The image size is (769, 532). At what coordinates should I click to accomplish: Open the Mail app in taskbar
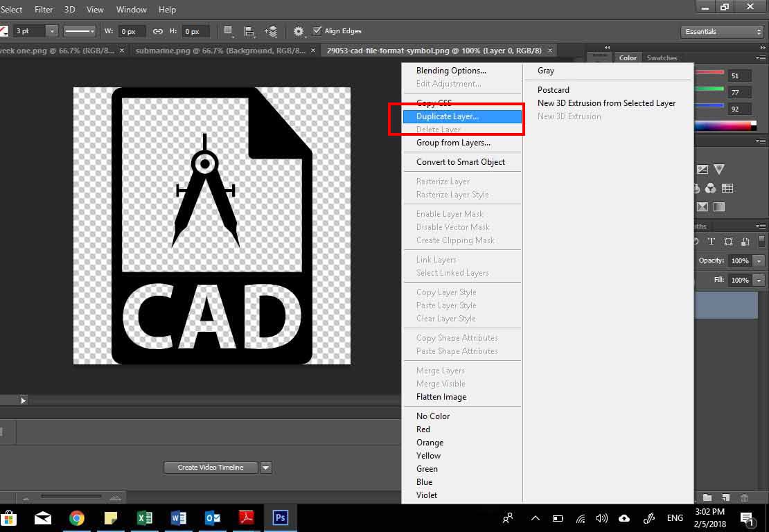(x=43, y=517)
